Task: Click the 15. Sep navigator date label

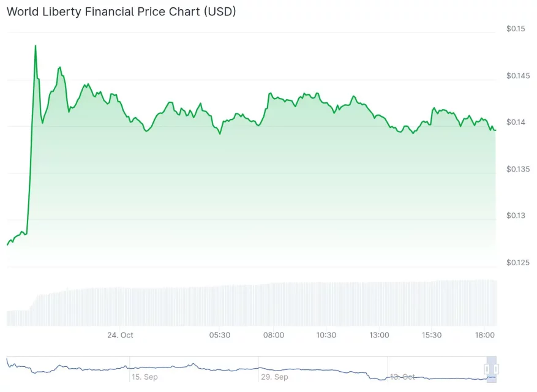Action: click(x=145, y=377)
